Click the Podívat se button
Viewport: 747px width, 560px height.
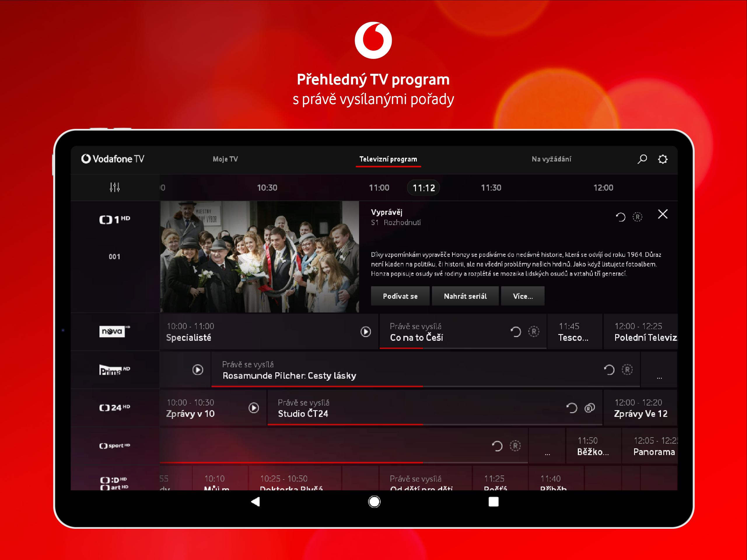[400, 296]
